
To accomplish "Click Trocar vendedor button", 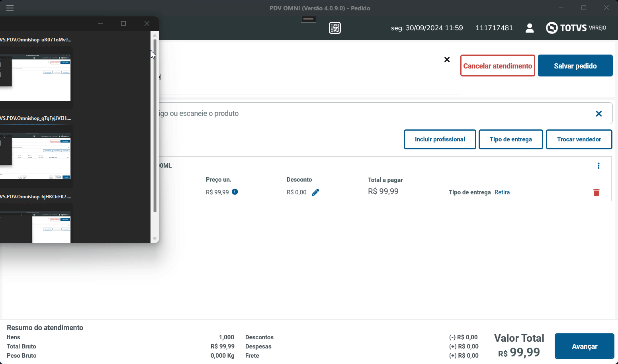I will point(579,139).
